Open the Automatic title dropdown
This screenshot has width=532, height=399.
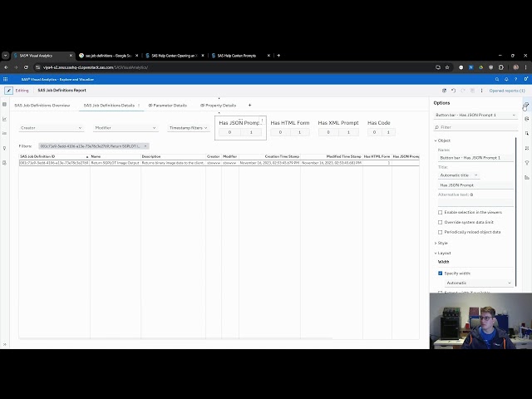[x=458, y=175]
